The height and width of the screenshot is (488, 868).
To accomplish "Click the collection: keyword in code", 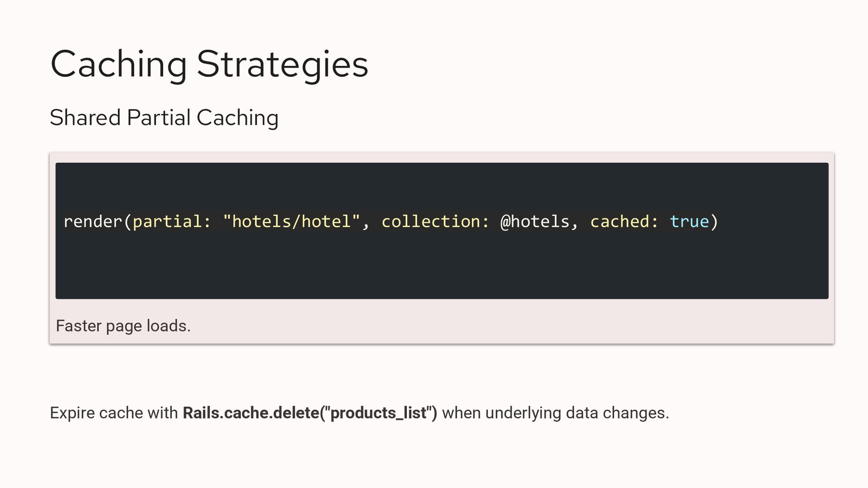I will (435, 221).
